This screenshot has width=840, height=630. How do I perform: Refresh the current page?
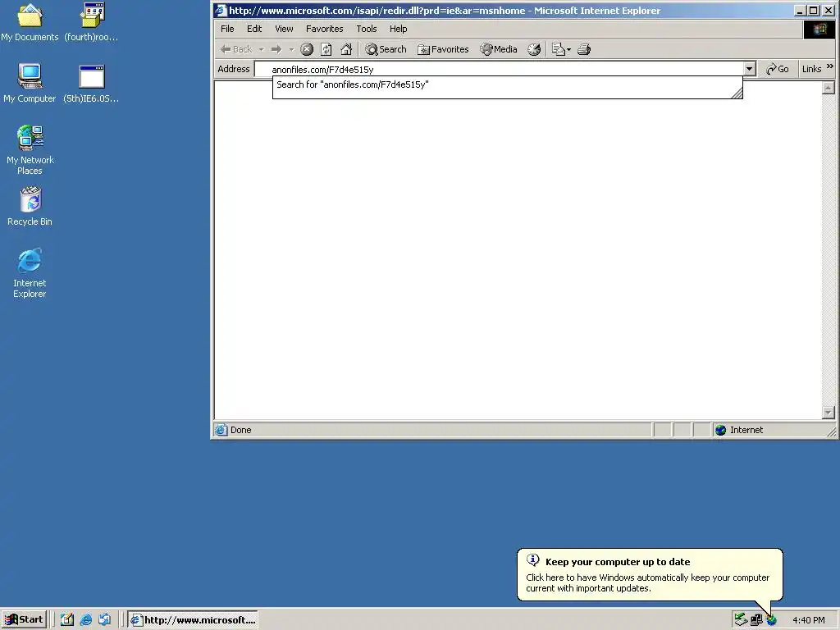[326, 49]
